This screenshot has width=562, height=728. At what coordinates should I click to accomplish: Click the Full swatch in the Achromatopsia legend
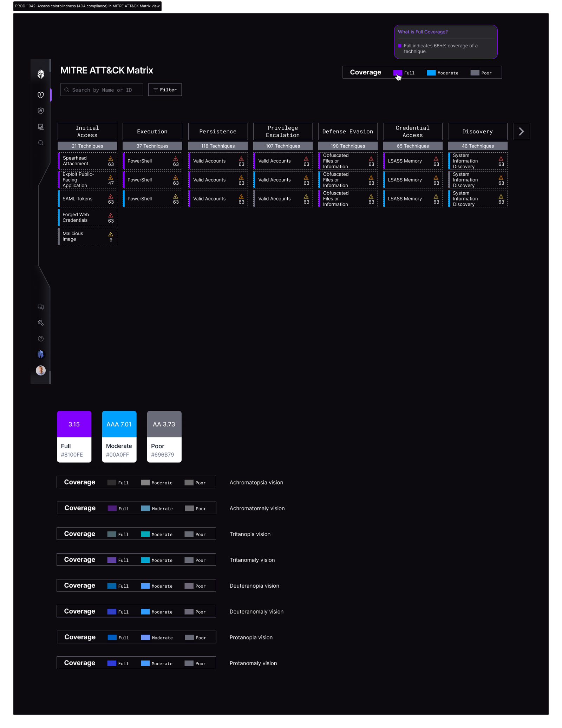tap(112, 483)
